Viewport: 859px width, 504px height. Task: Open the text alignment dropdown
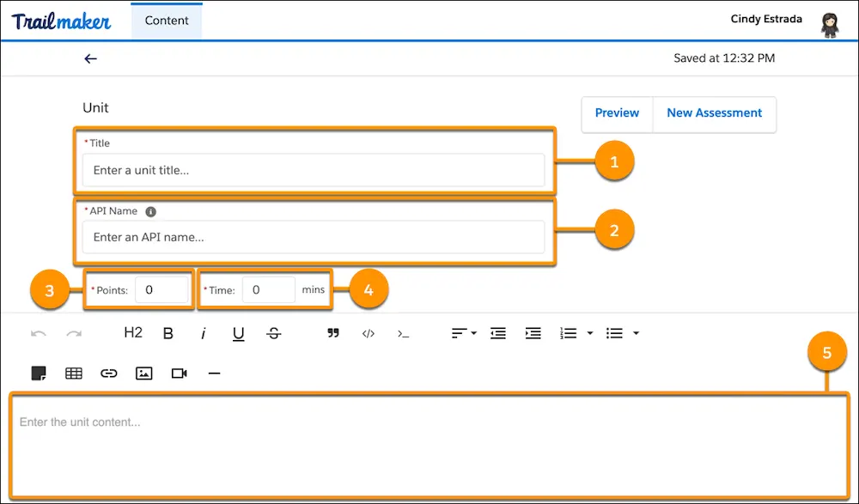pos(463,333)
